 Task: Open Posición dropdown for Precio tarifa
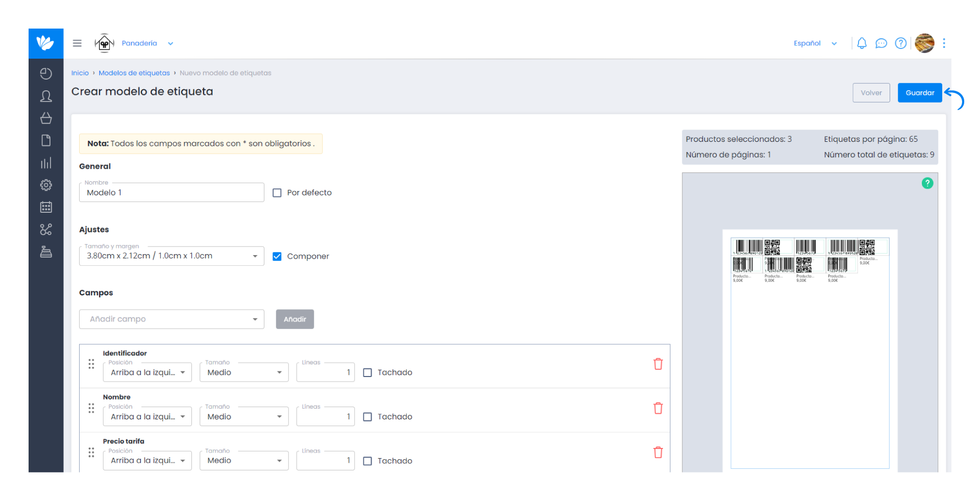click(147, 461)
